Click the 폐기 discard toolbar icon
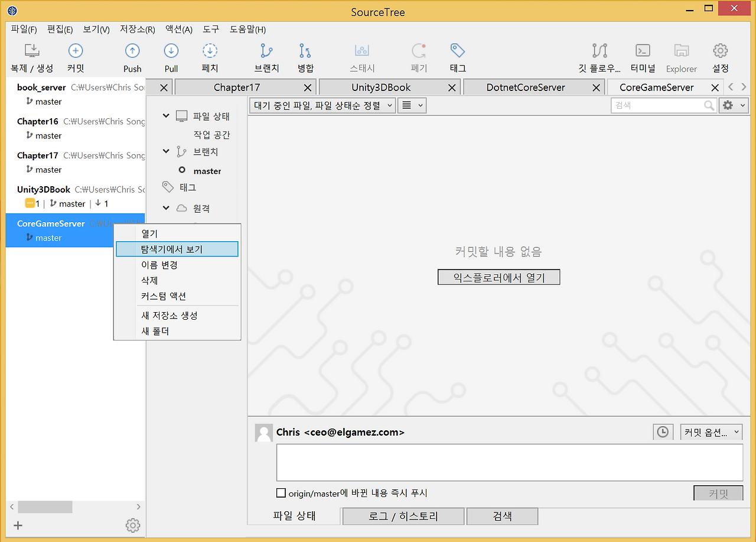 point(419,51)
